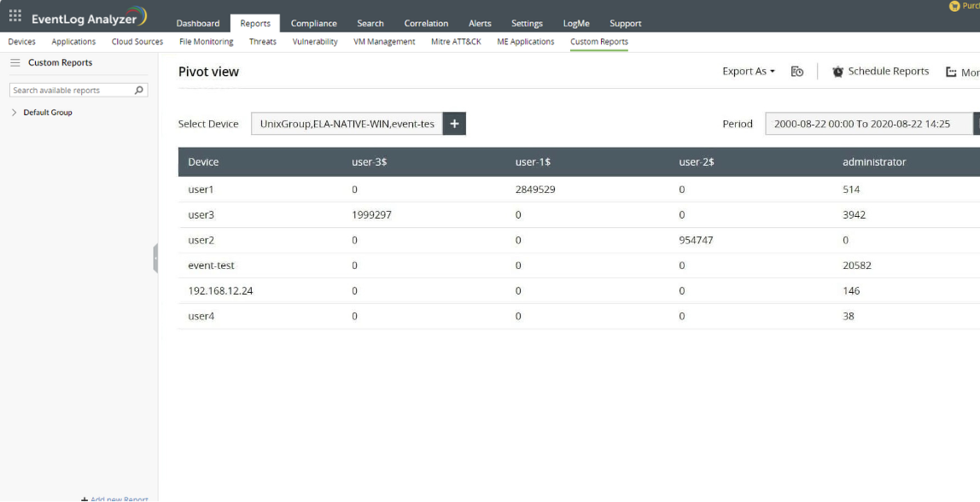
Task: Open the Correlation tab
Action: (426, 23)
